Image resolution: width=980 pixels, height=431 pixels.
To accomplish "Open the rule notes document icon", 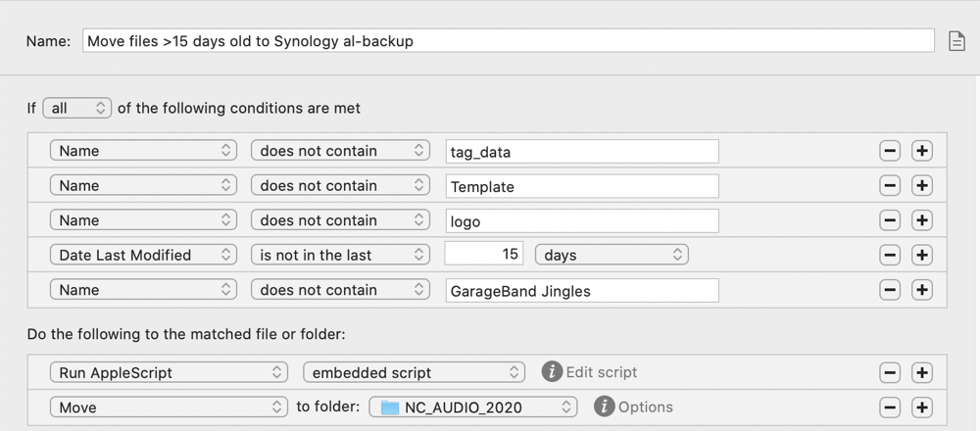I will click(x=956, y=41).
